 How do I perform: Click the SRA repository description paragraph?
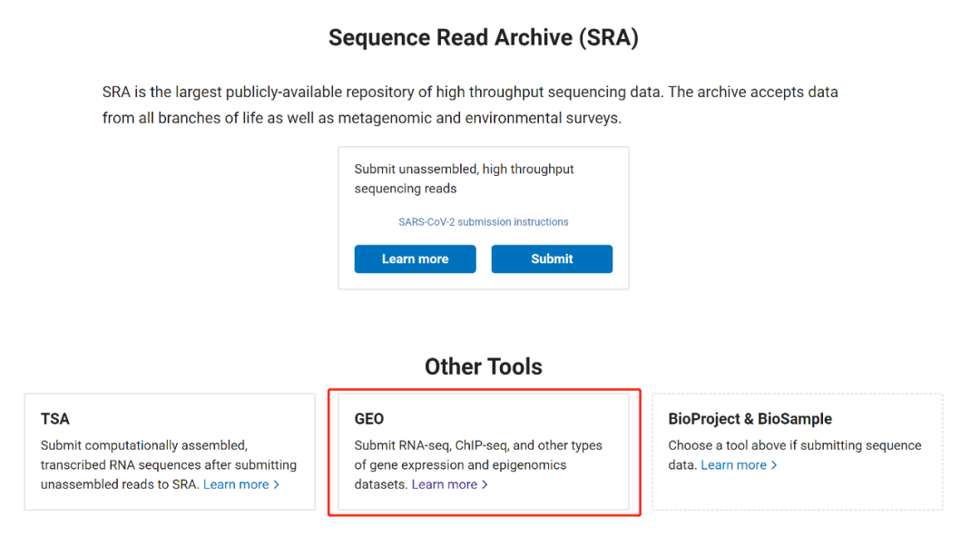point(470,105)
